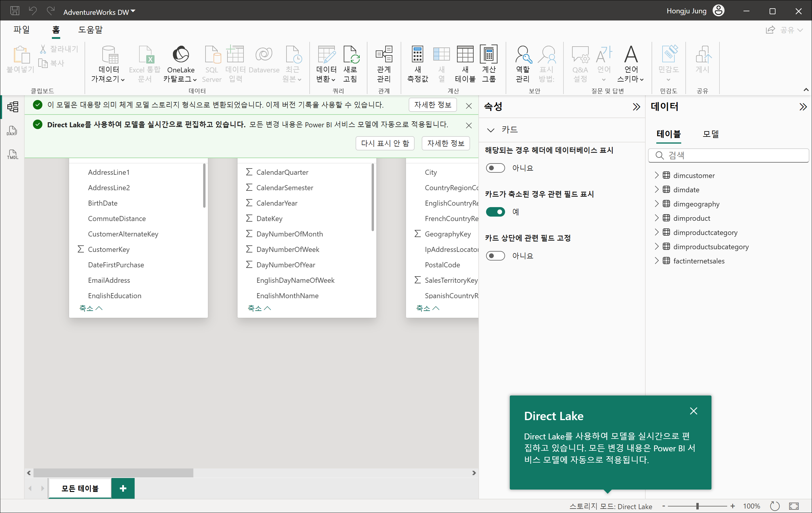Click the 검색 search field

[728, 155]
